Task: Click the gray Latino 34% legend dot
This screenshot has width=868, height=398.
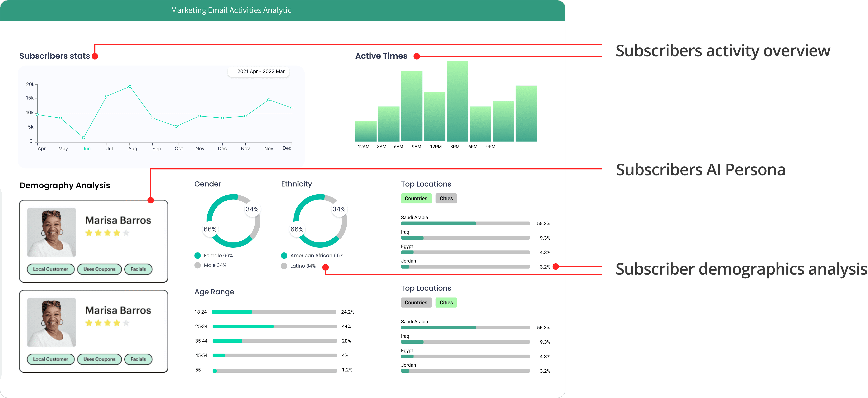Action: coord(284,266)
